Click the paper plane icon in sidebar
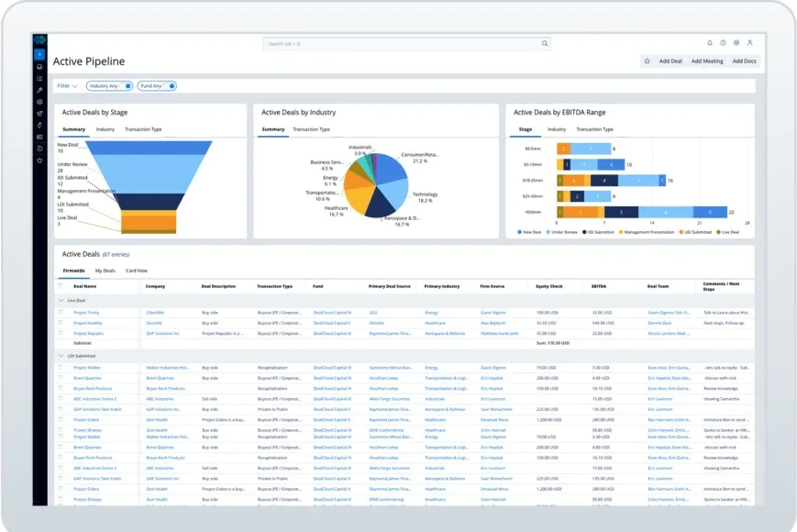 click(39, 114)
